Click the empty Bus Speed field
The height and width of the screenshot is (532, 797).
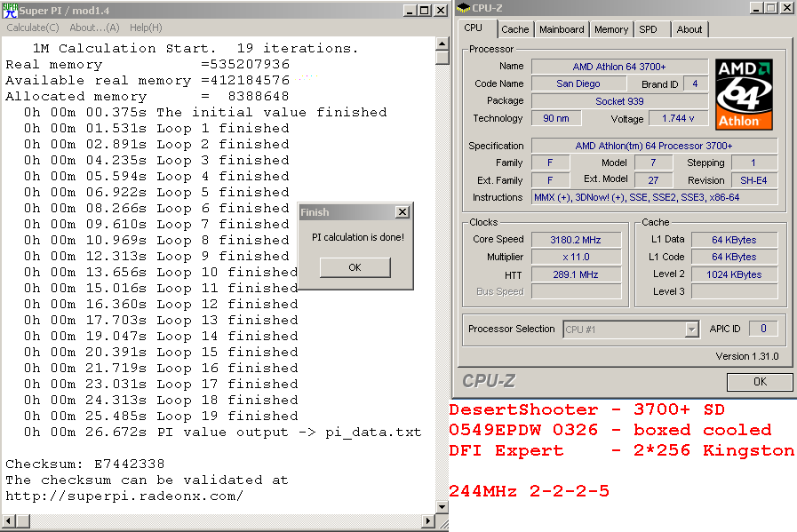pos(576,291)
